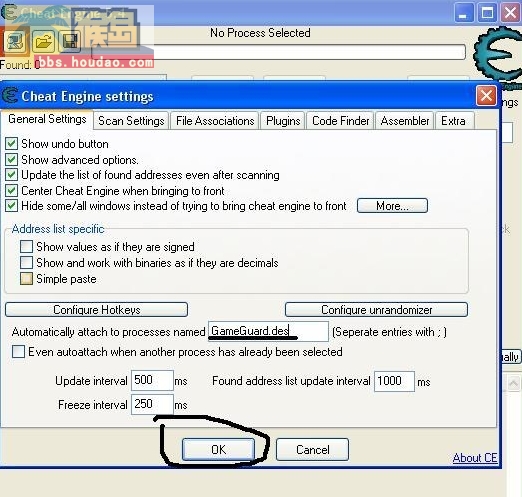Toggle the Simple paste checkbox

point(26,279)
